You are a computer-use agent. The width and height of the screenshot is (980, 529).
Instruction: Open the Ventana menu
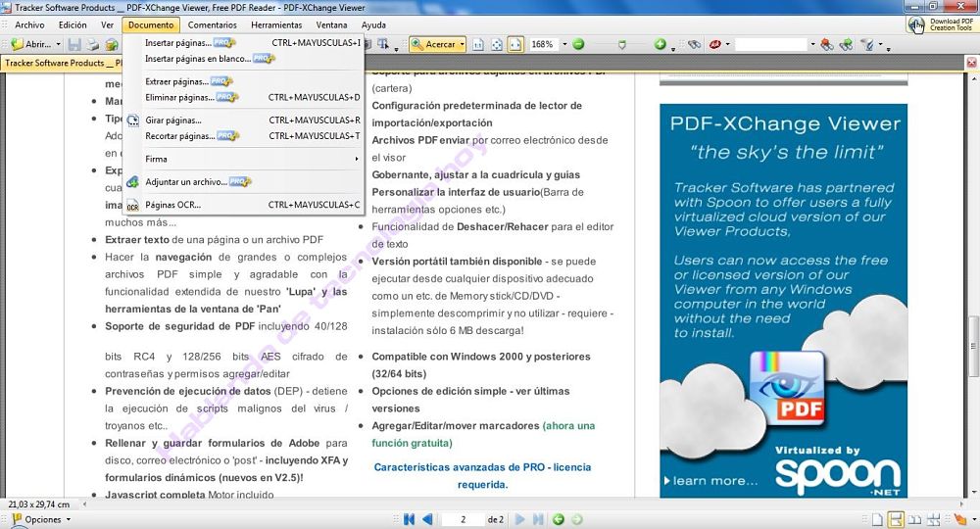tap(331, 25)
